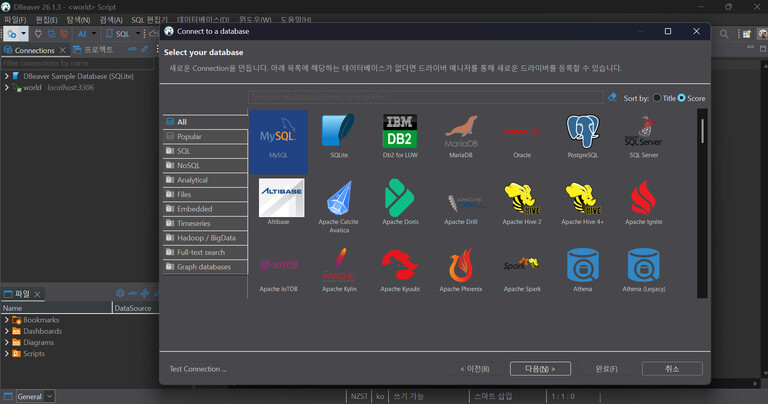768x404 pixels.
Task: Open the AI button dropdown arrow
Action: (94, 34)
